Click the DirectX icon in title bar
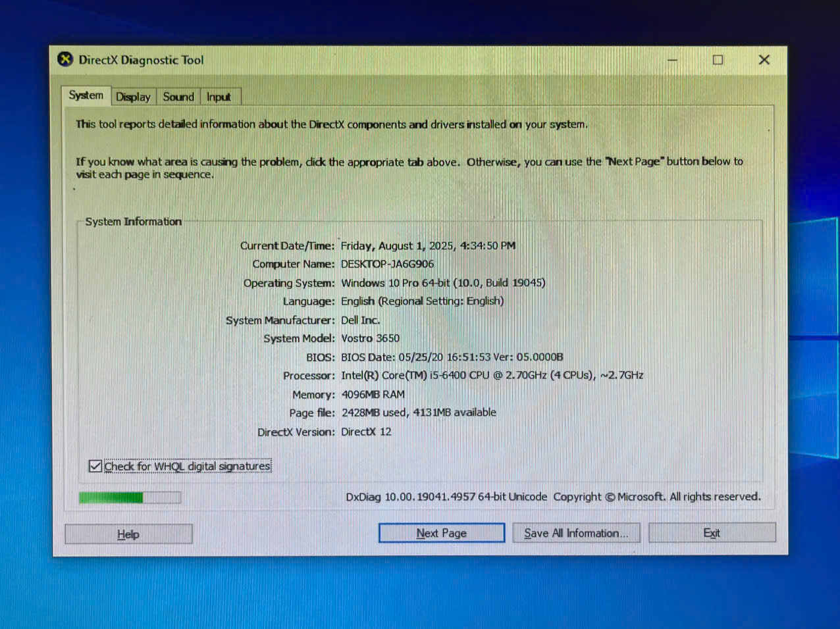The image size is (840, 629). pyautogui.click(x=65, y=59)
